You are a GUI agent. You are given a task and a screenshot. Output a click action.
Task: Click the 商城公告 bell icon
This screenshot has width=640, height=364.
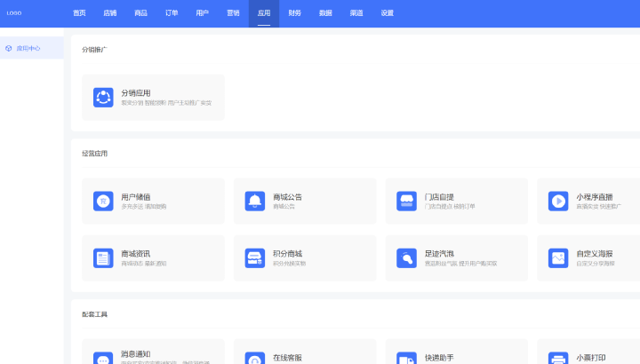(x=255, y=201)
